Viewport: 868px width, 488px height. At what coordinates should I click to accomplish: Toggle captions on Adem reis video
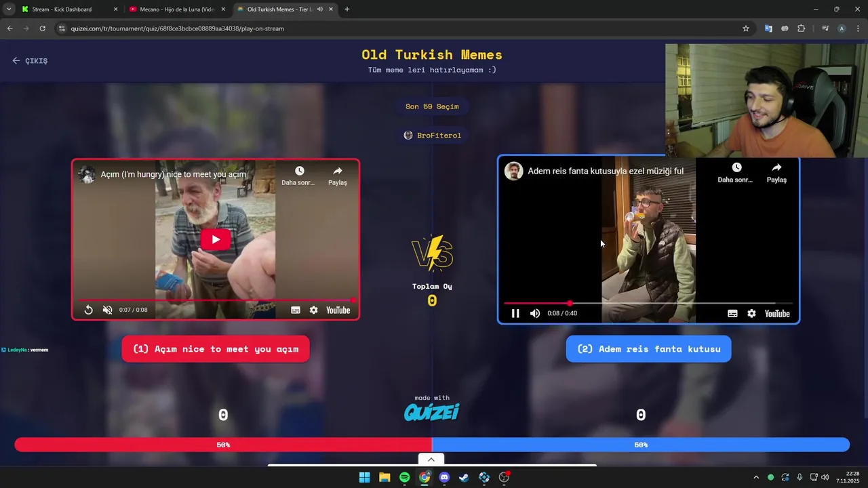(x=732, y=313)
